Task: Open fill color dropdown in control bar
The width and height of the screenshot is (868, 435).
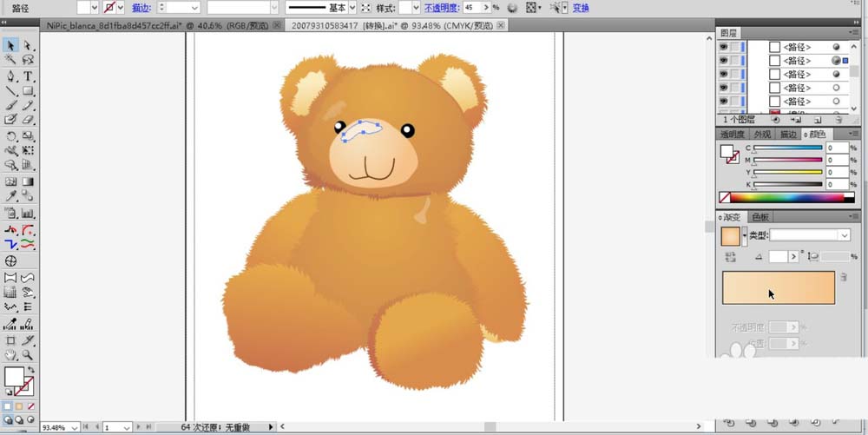Action: click(94, 8)
